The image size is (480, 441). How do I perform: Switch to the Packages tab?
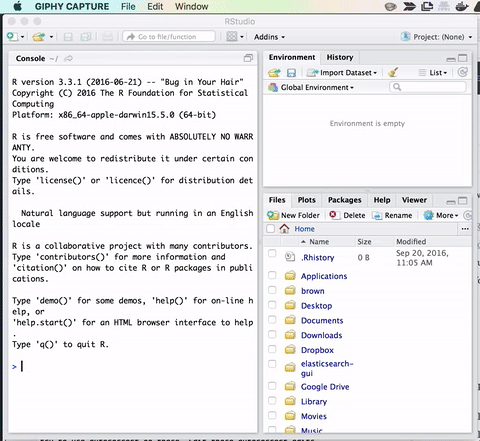coord(345,200)
